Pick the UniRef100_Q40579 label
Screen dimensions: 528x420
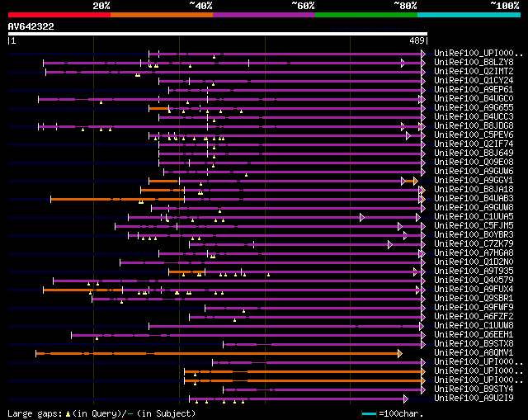[x=474, y=281]
